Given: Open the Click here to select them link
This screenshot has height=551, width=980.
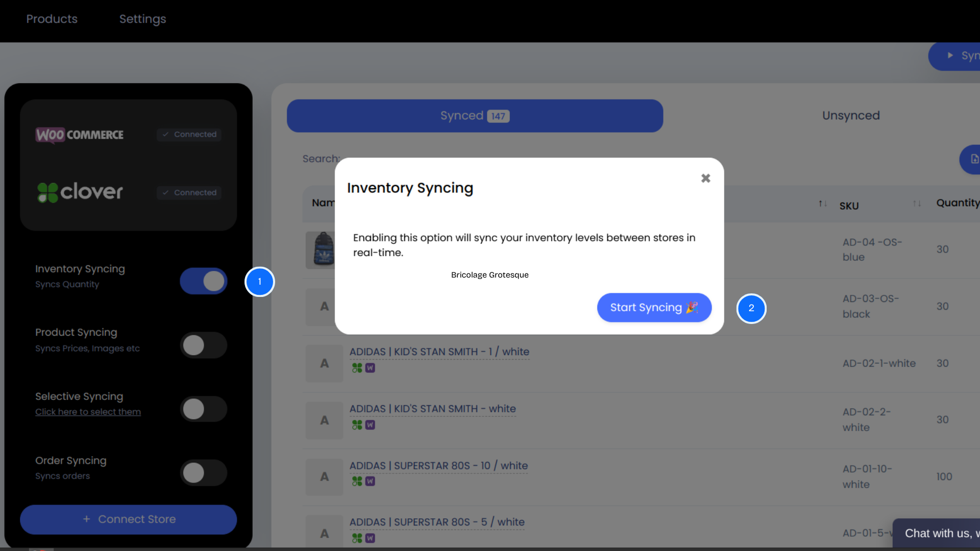Looking at the screenshot, I should click(88, 412).
